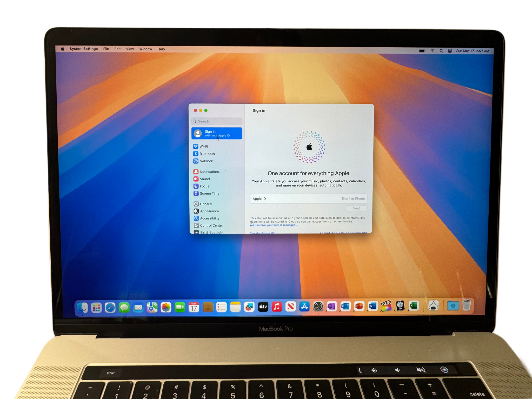Launch Final Cut Pro from the Dock
The height and width of the screenshot is (399, 532).
coord(387,306)
